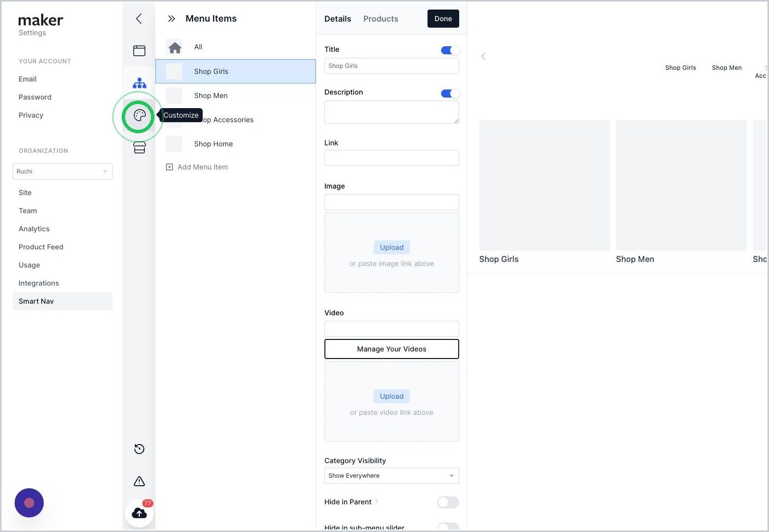The height and width of the screenshot is (532, 769).
Task: Open Password account settings
Action: [x=35, y=97]
